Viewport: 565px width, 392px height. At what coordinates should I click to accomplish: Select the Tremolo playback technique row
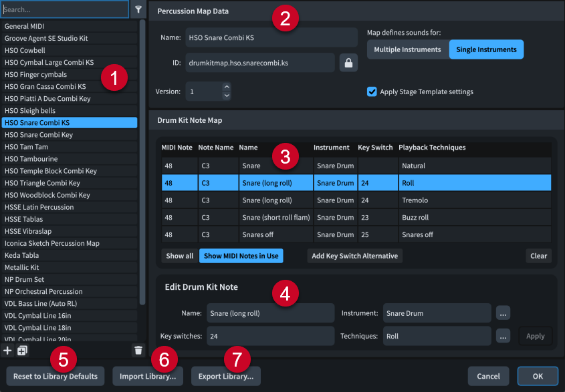pyautogui.click(x=356, y=200)
